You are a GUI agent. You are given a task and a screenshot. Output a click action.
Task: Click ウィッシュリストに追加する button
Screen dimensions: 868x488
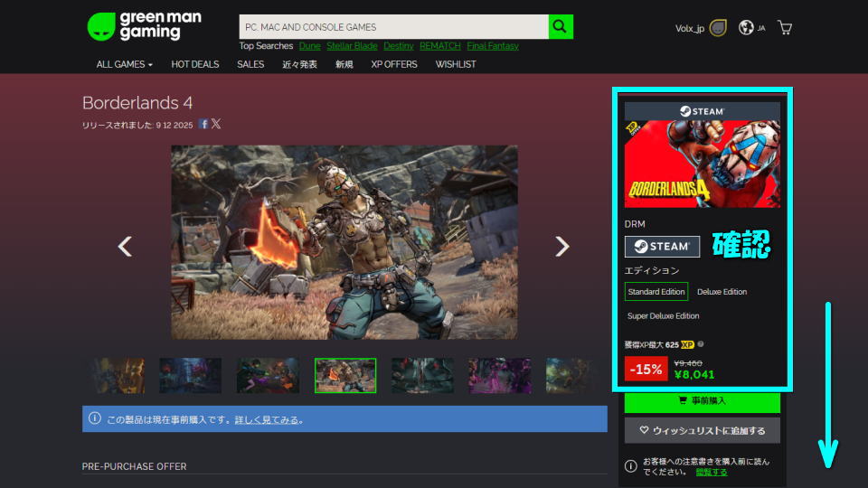702,430
